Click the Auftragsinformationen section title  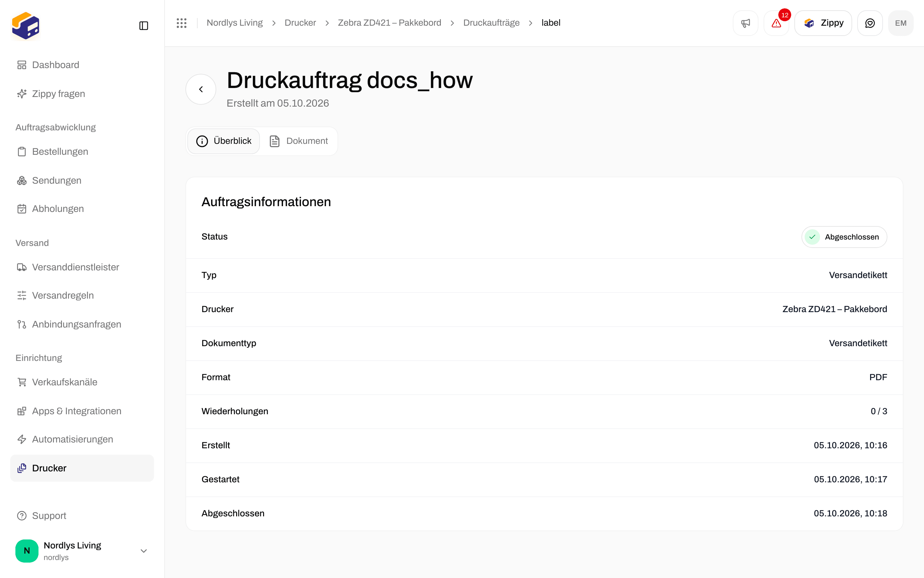[x=266, y=202]
